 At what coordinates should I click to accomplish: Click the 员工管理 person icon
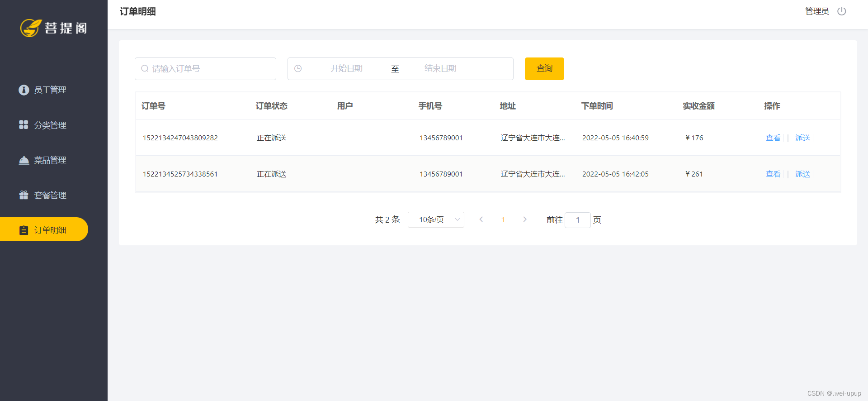(24, 90)
